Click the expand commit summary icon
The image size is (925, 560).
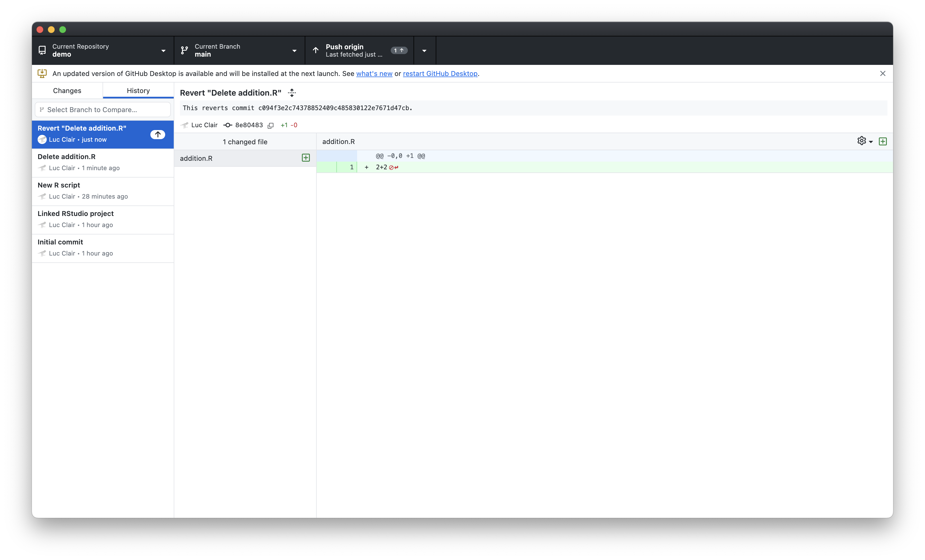point(292,93)
